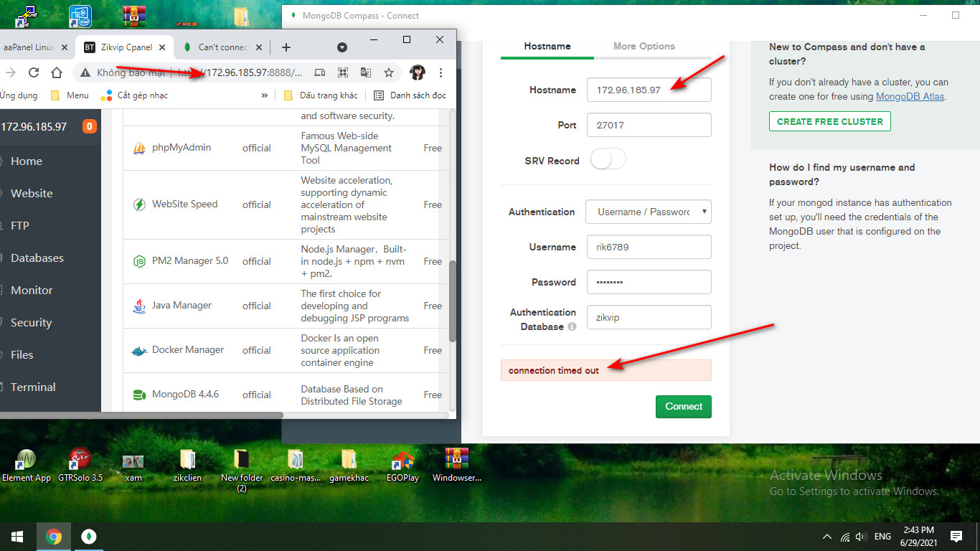Screen dimensions: 980x551
Task: Switch to the Zikvip Cpanel browser tab
Action: pyautogui.click(x=118, y=47)
